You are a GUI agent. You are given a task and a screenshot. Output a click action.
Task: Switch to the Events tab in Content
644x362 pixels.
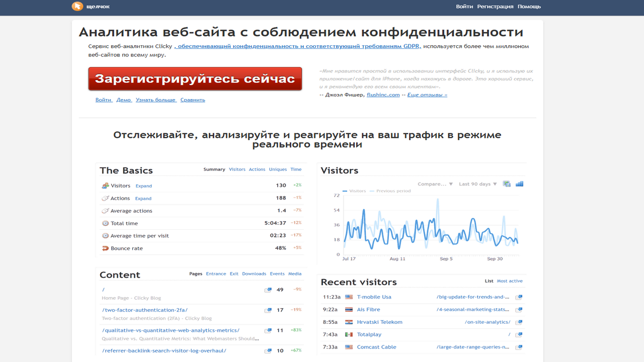[277, 274]
